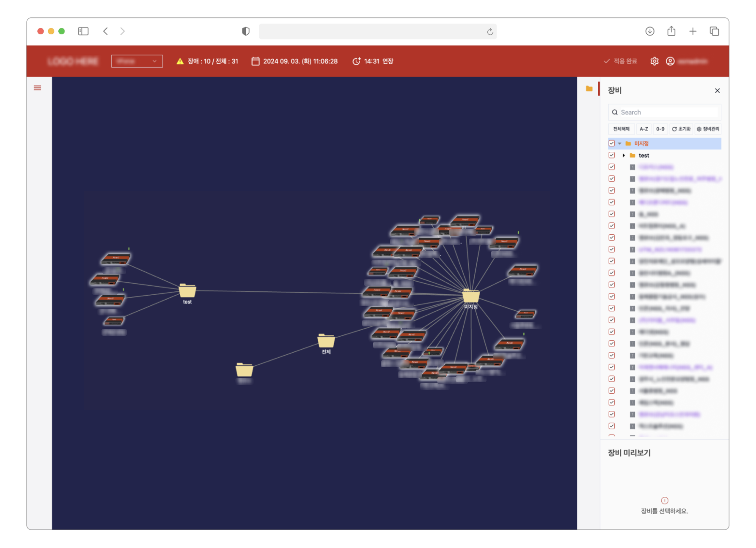Uncheck the 미지정 group checkbox
This screenshot has width=756, height=548.
pyautogui.click(x=612, y=143)
